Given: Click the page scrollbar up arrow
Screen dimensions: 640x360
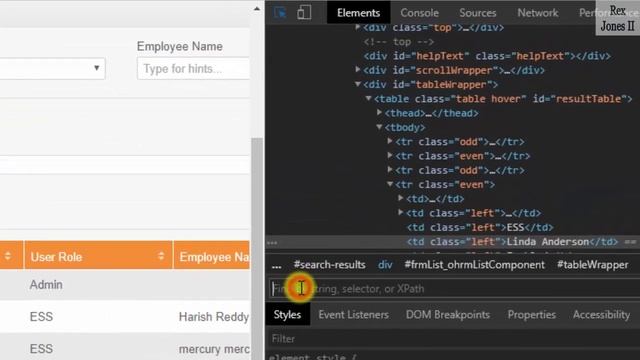Looking at the screenshot, I should [257, 9].
